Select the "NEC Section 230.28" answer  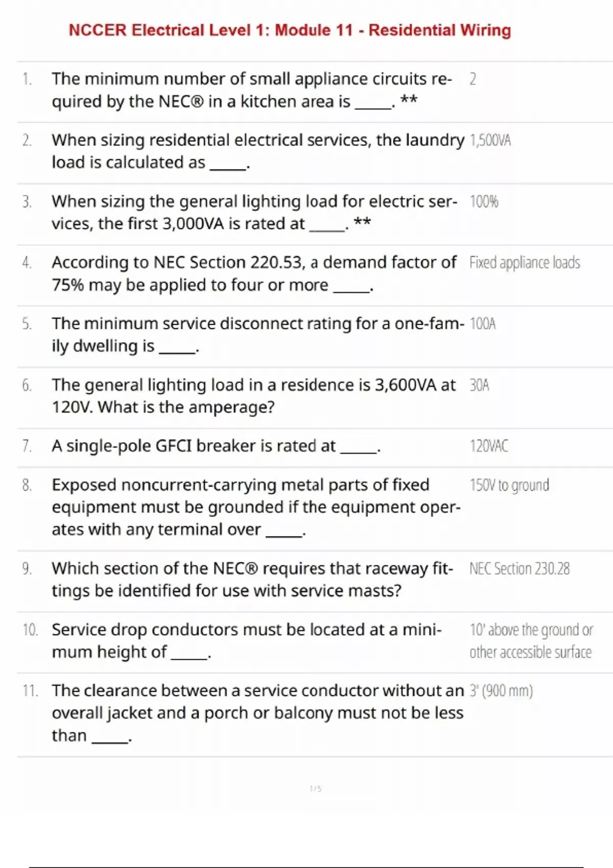click(519, 569)
